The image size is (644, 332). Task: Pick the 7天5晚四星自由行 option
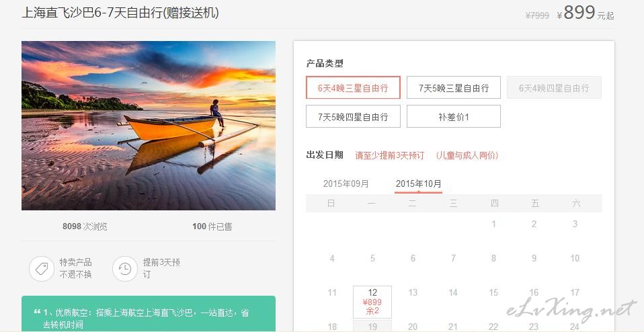[353, 116]
